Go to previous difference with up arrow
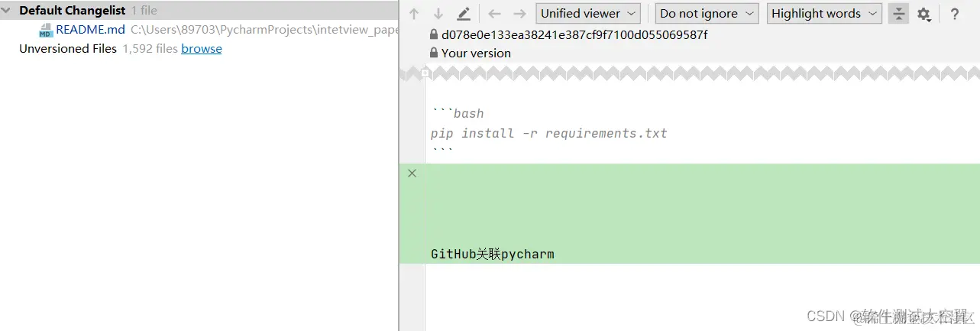This screenshot has width=980, height=331. (414, 14)
